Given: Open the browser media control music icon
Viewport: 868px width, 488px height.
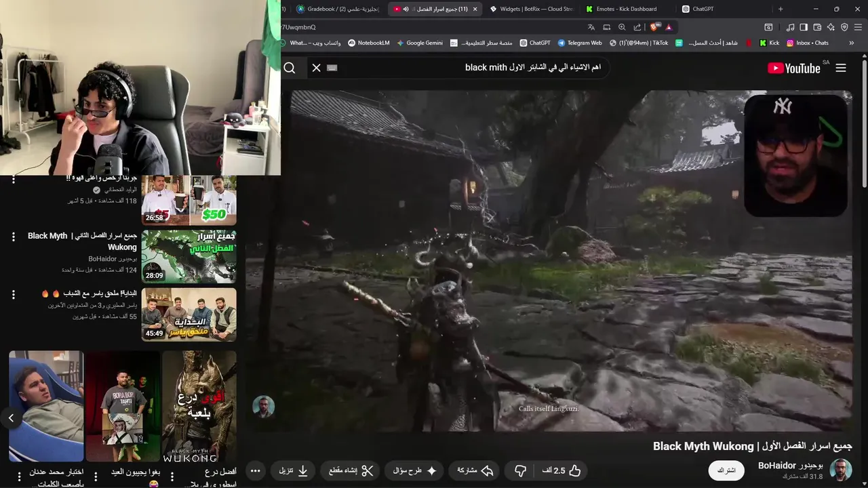Looking at the screenshot, I should pyautogui.click(x=790, y=27).
